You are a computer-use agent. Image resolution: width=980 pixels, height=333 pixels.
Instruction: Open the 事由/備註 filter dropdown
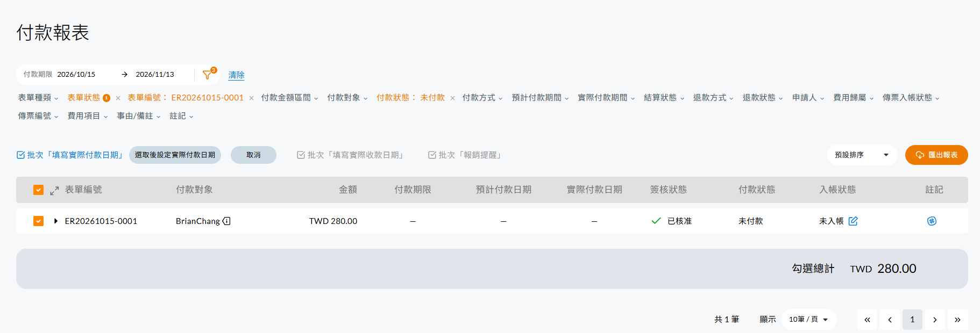click(139, 116)
